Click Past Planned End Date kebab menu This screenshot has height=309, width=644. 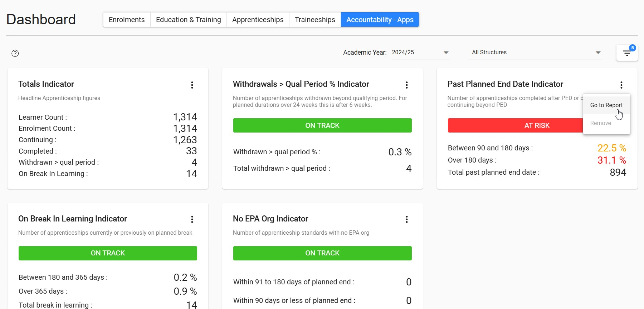click(621, 85)
